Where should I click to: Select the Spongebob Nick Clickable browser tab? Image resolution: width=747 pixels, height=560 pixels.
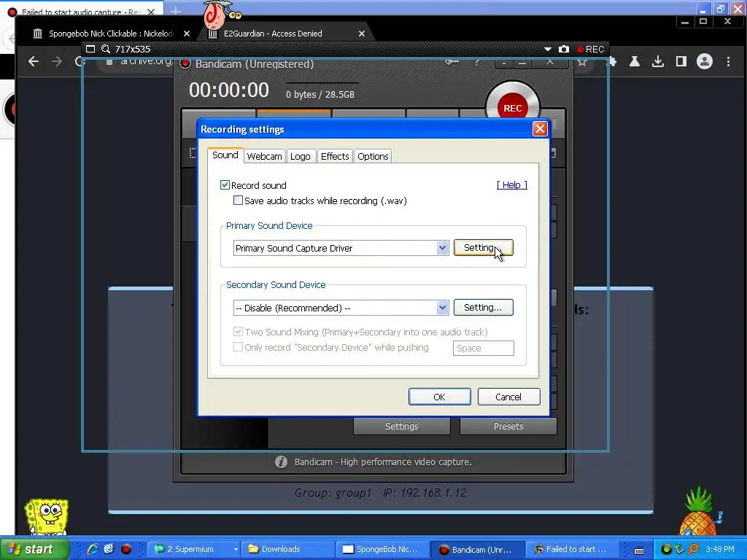coord(109,34)
